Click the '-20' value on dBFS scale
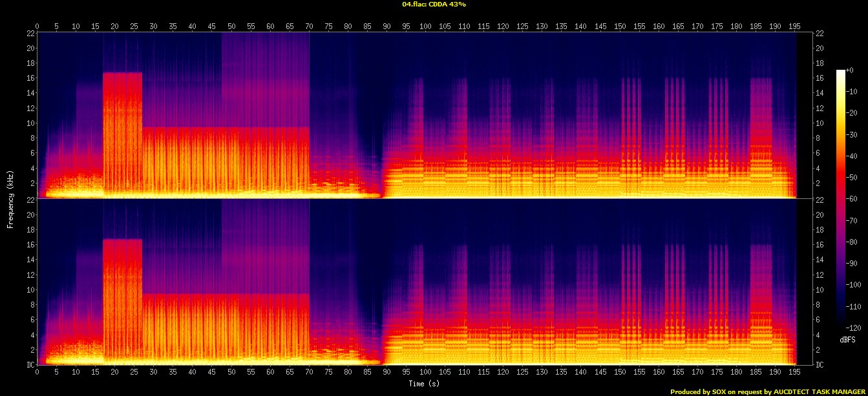868x396 pixels. click(x=851, y=112)
